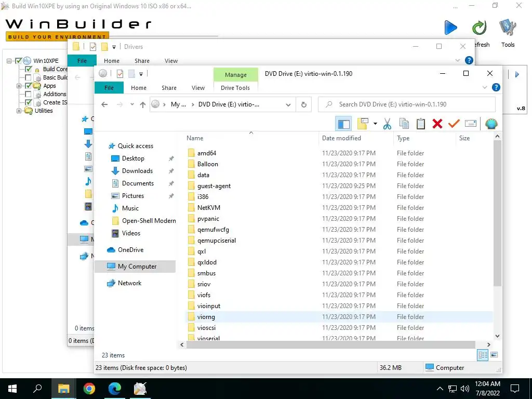Open Drive Tools tab
Screen dimensions: 532x399
[x=235, y=87]
